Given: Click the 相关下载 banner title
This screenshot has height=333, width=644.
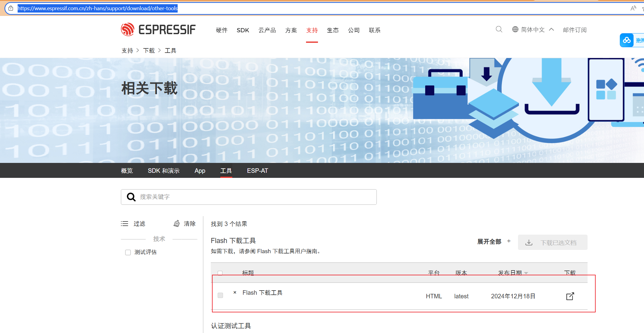Looking at the screenshot, I should pos(149,88).
